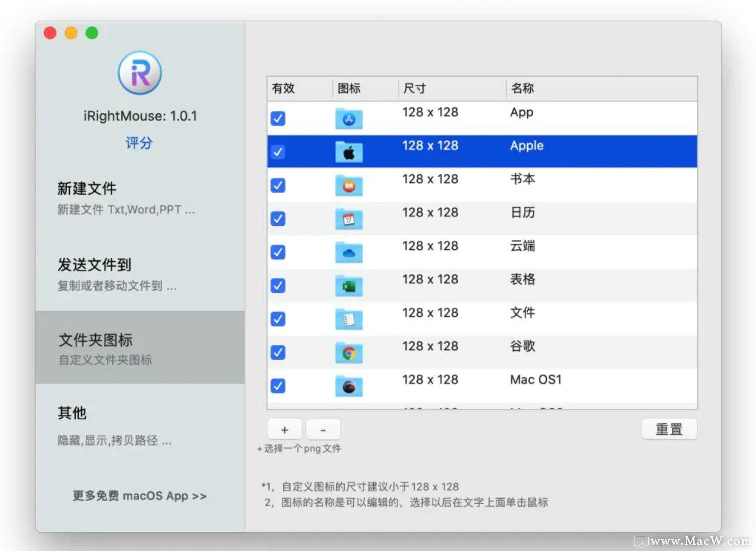Screen dimensions: 756x551
Task: Click the 表格 Excel folder icon
Action: [349, 286]
